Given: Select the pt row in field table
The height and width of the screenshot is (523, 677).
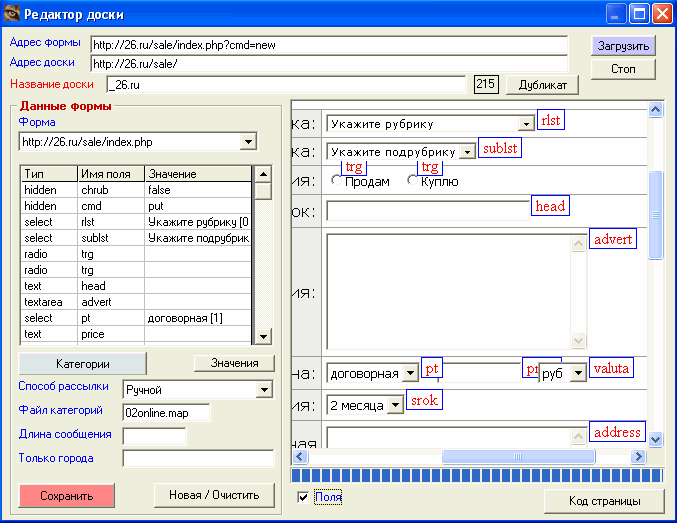Looking at the screenshot, I should [136, 318].
